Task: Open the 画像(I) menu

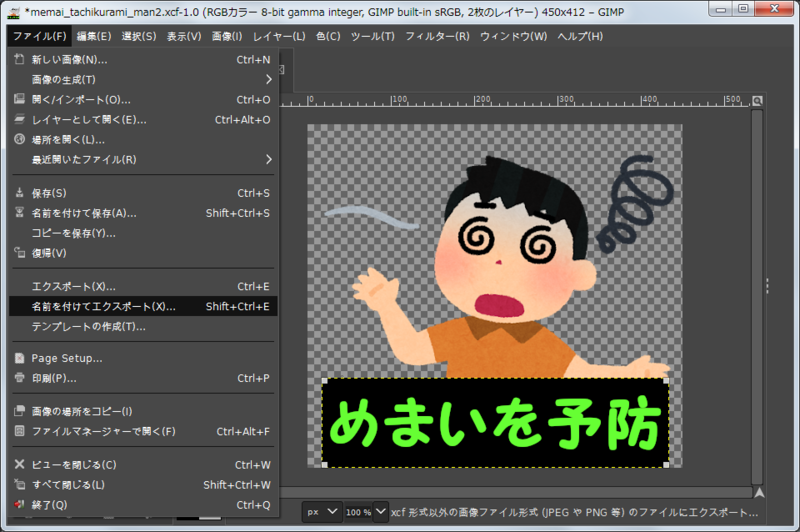Action: (227, 36)
